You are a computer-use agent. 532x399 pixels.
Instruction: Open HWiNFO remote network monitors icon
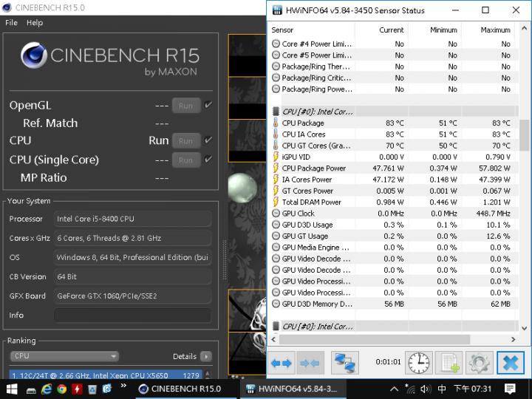[345, 363]
